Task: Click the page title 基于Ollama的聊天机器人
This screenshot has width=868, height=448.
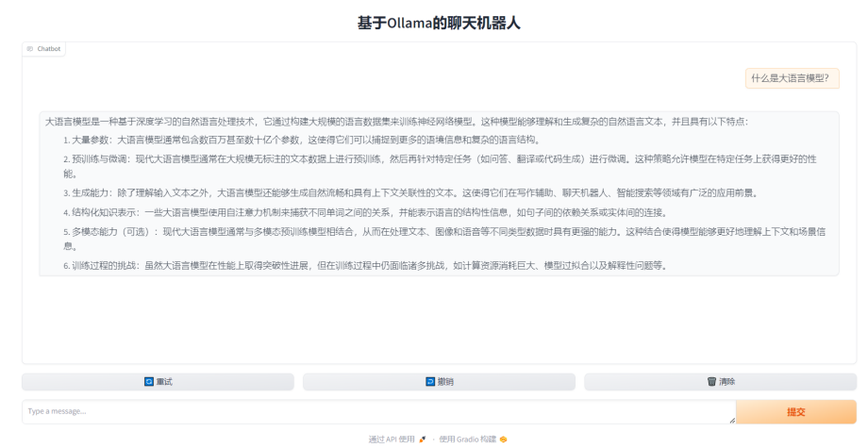Action: pos(438,23)
